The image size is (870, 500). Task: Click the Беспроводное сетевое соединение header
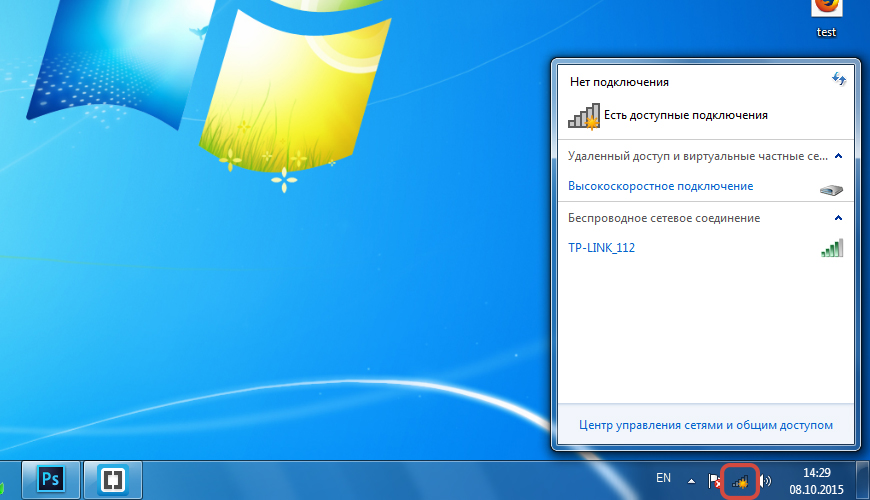point(664,218)
